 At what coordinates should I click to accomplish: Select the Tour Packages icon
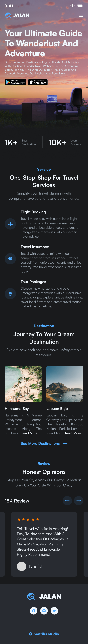tap(10, 294)
